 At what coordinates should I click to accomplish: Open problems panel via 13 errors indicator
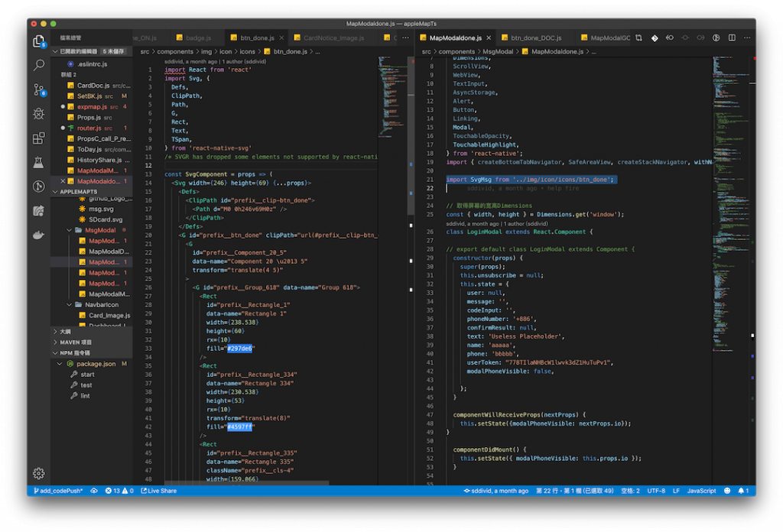point(119,491)
